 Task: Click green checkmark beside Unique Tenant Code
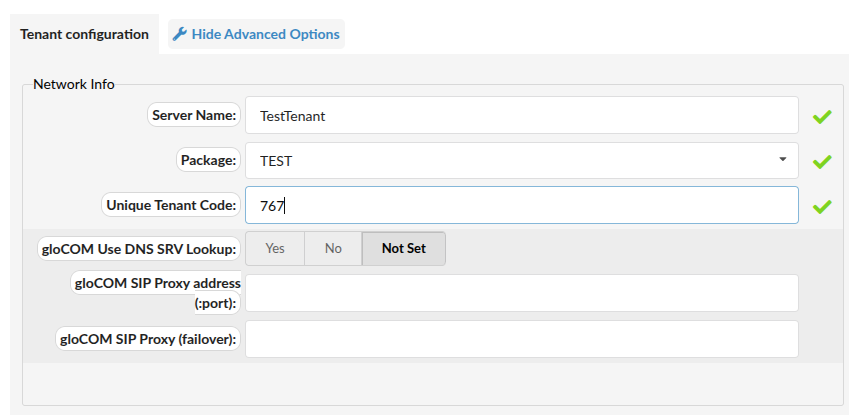822,206
